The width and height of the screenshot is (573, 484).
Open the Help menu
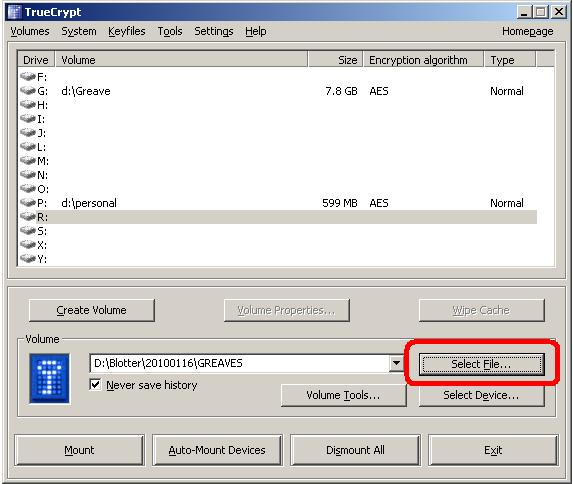pos(256,31)
